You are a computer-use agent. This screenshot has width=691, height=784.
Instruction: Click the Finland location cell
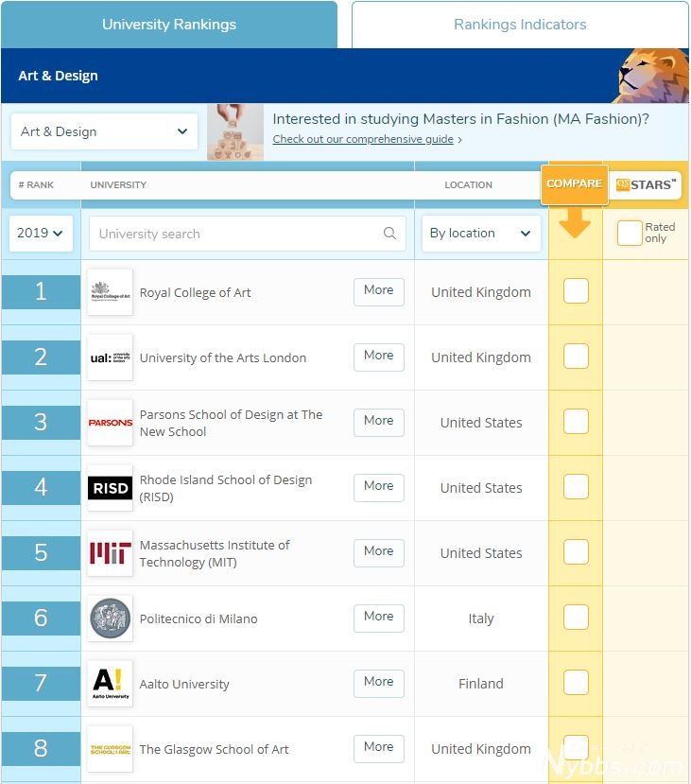(481, 684)
